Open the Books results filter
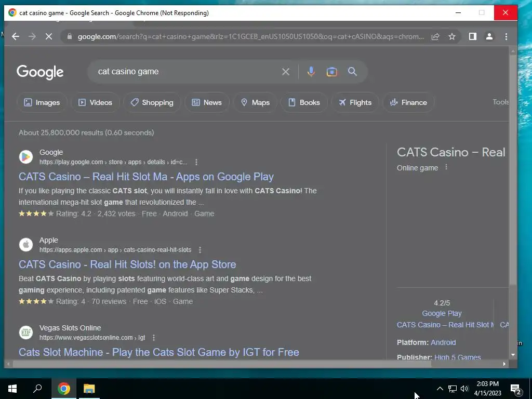 click(304, 102)
